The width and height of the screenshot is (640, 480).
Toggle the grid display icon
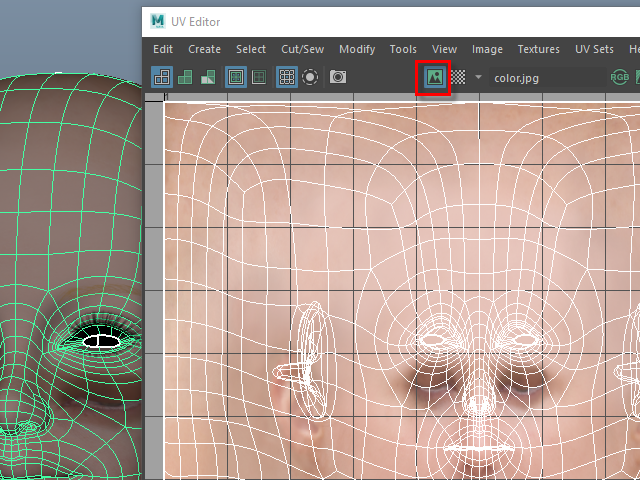click(287, 77)
